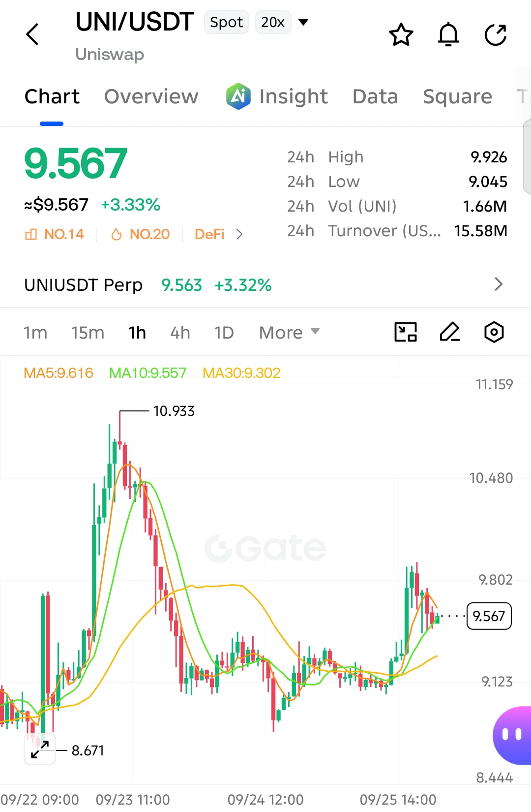The height and width of the screenshot is (812, 531).
Task: Select the 1D timeframe
Action: tap(224, 333)
